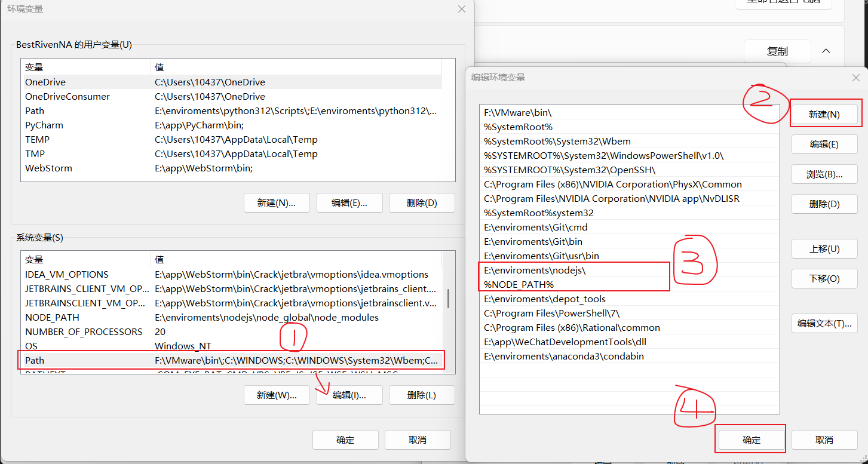
Task: Click 取消 in the edit variable dialog
Action: pyautogui.click(x=824, y=438)
